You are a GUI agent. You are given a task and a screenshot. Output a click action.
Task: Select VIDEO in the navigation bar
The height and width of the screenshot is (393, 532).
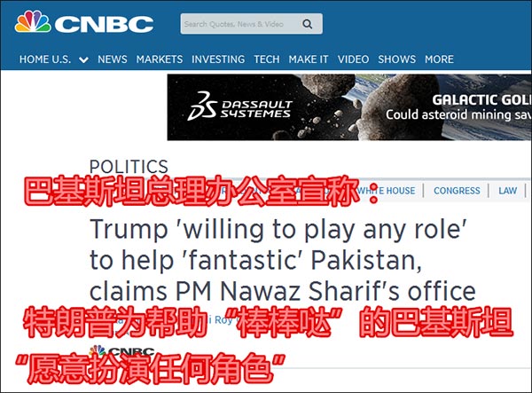[x=353, y=59]
